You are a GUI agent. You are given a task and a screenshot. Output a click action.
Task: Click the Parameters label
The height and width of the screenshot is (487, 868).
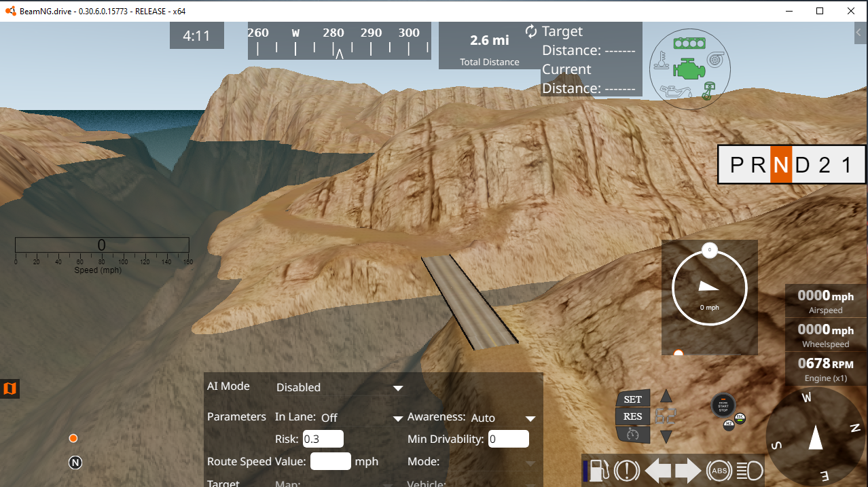[x=236, y=416]
